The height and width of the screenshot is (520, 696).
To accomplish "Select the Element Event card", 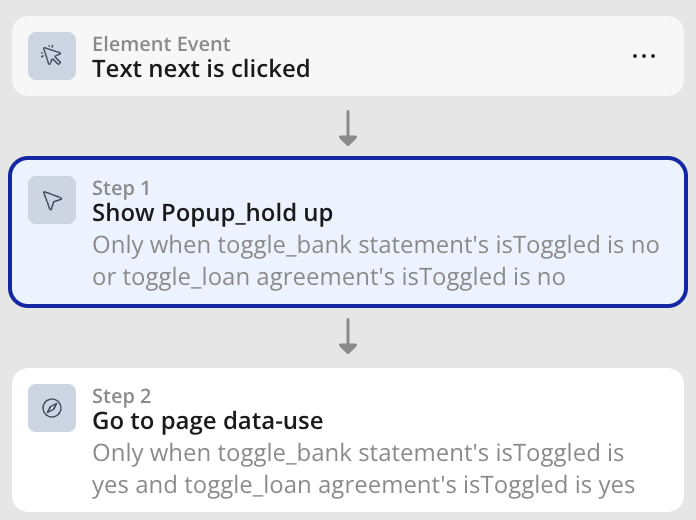I will click(x=348, y=56).
